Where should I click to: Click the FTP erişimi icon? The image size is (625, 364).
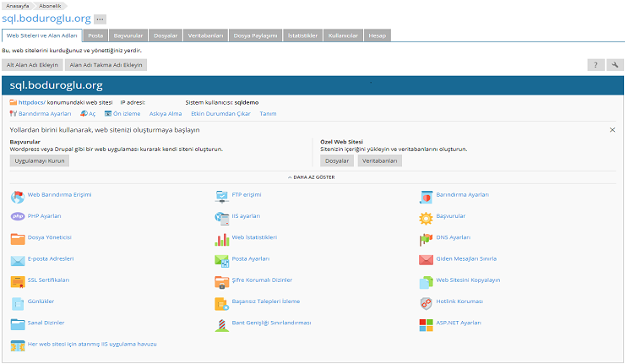222,196
